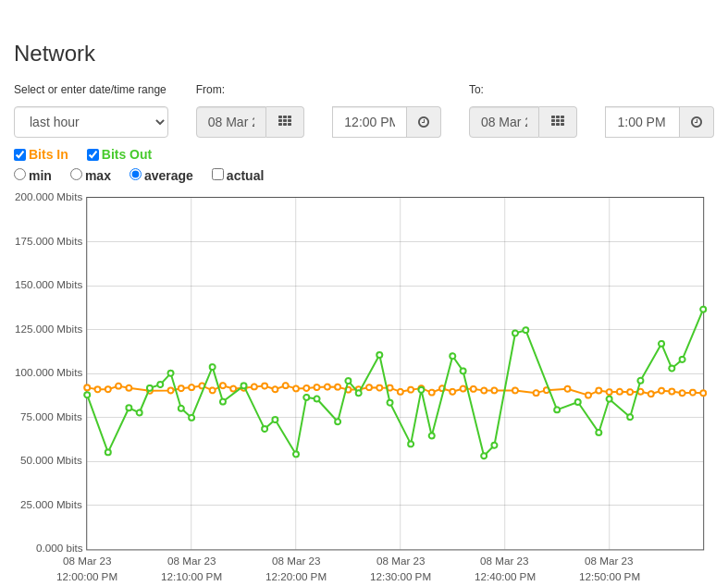Select the max radio button
Image resolution: width=728 pixels, height=586 pixels.
point(76,175)
